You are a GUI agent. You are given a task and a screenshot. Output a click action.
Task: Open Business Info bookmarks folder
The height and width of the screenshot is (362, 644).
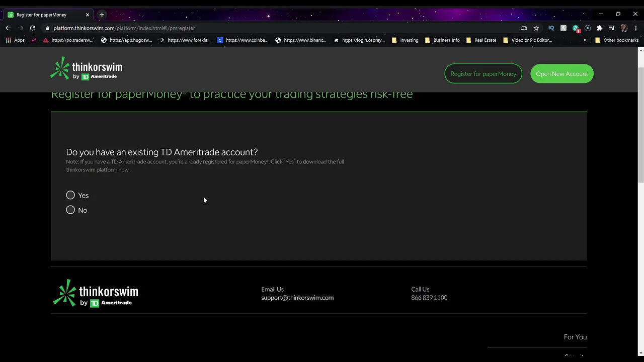pyautogui.click(x=442, y=40)
